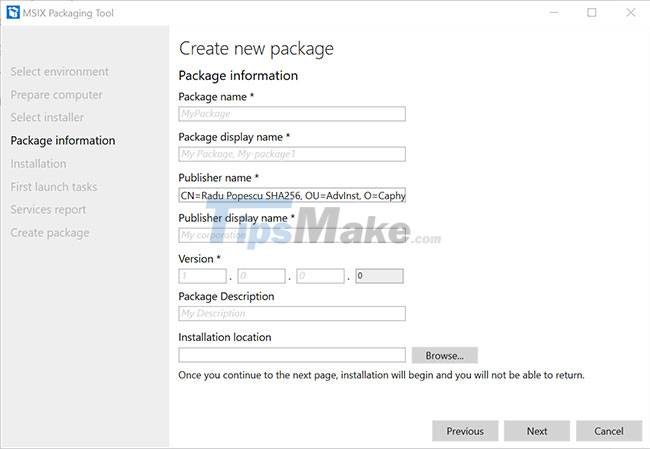Click the third version number box

click(320, 276)
